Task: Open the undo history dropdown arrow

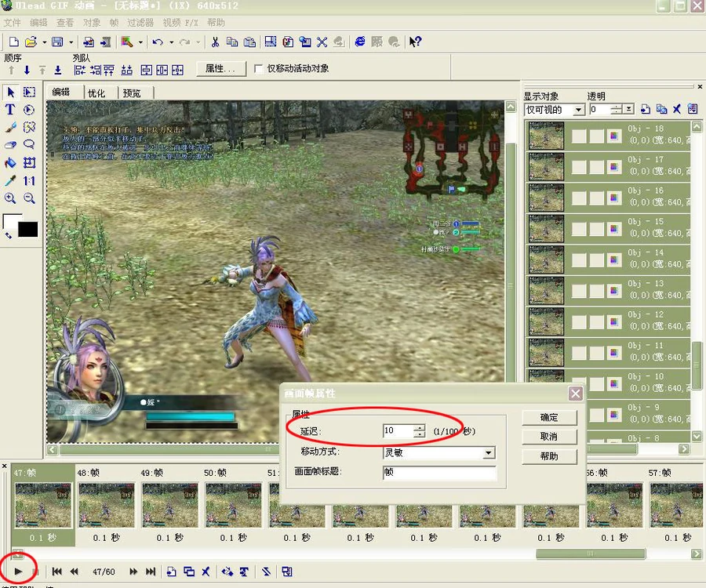Action: (172, 42)
